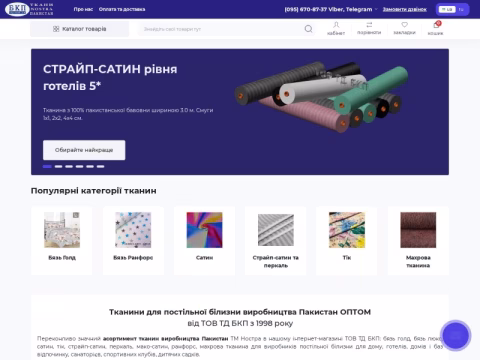
Task: Click the 'Сатин' category label
Action: [x=205, y=258]
